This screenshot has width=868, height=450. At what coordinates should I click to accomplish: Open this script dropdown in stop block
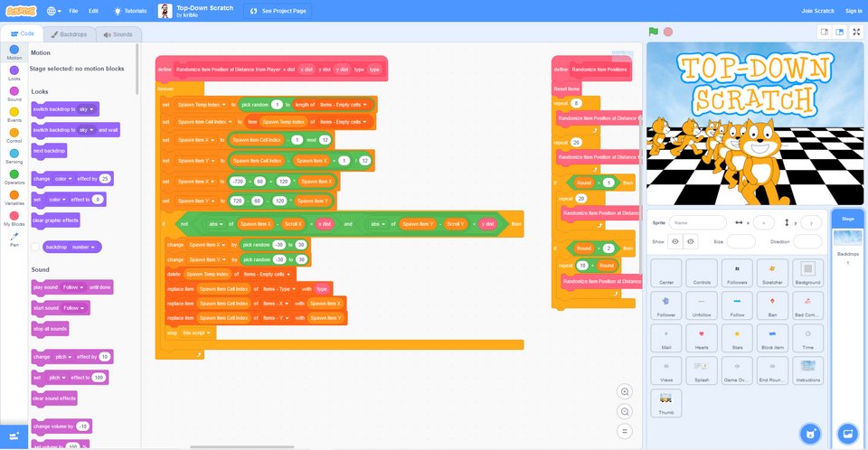point(196,333)
